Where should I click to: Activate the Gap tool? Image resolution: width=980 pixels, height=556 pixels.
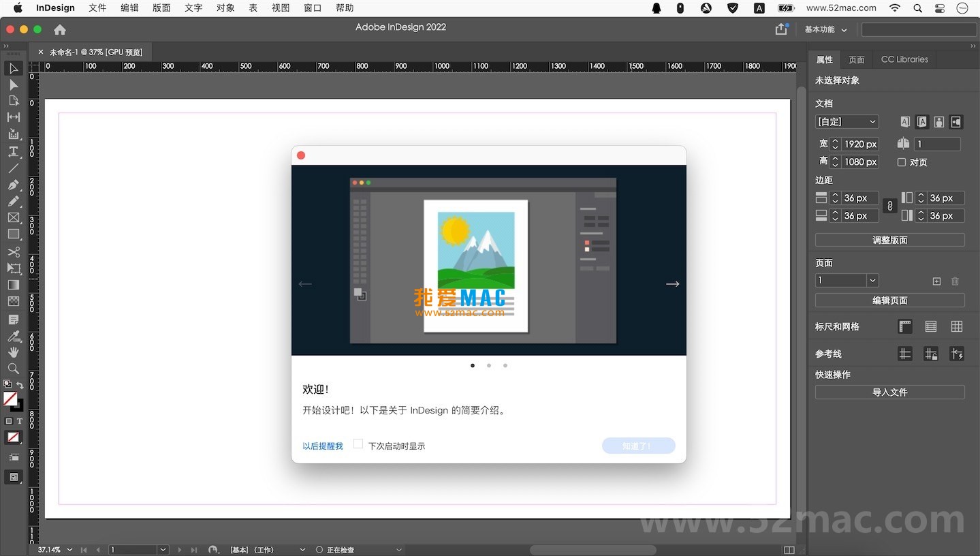[x=14, y=117]
